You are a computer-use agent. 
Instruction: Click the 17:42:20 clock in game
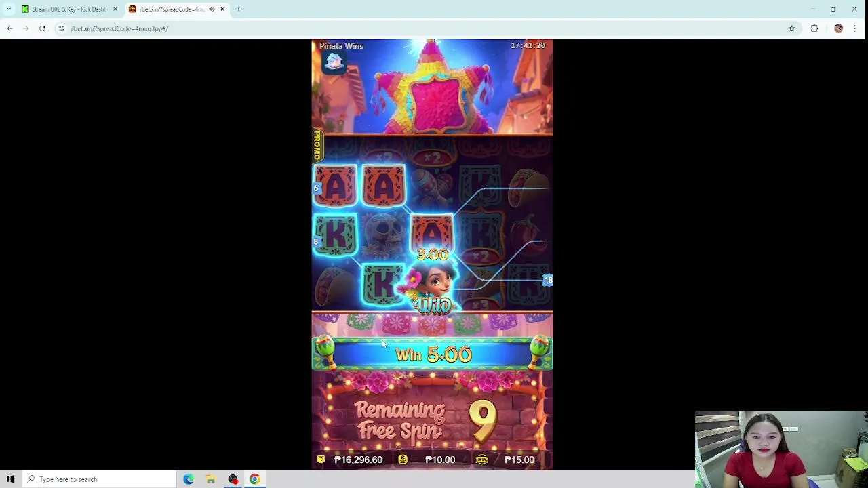(528, 45)
